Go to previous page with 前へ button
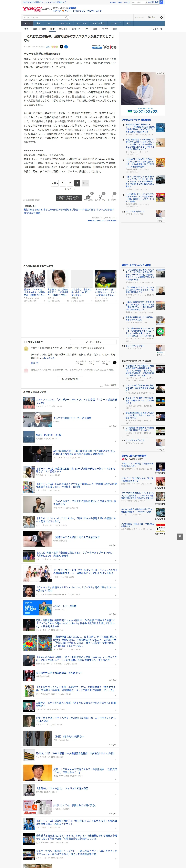The image size is (186, 868). 55,183
